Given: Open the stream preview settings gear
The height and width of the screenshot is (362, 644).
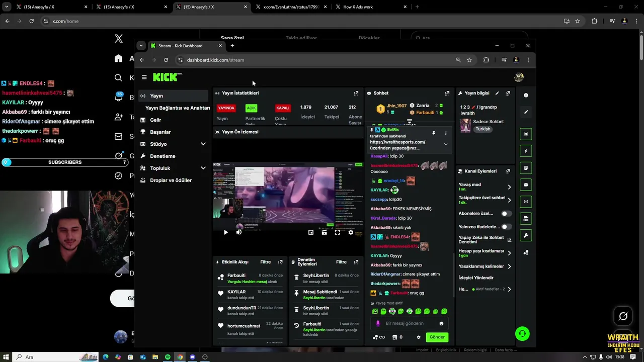Looking at the screenshot, I should pos(351,232).
